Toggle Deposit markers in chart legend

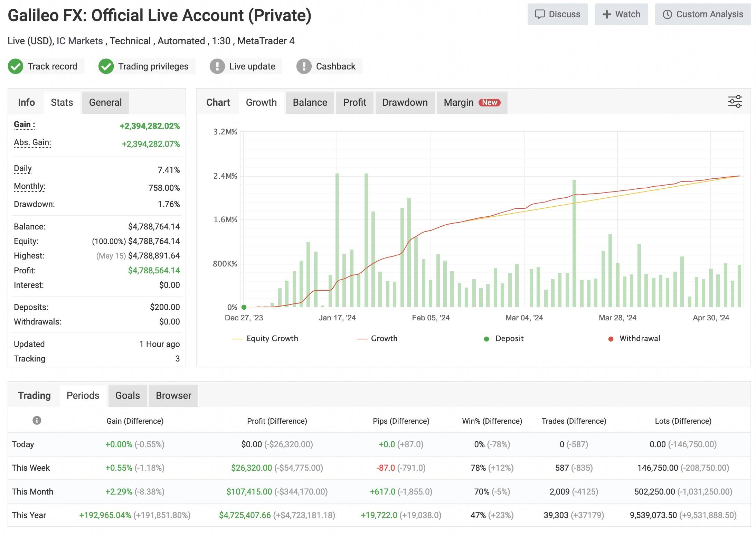[509, 338]
